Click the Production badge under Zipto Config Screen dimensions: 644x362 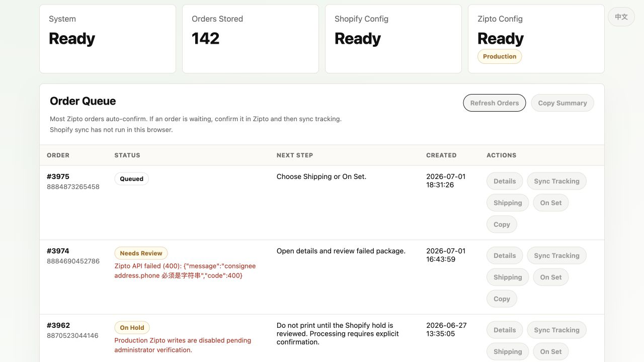(500, 56)
